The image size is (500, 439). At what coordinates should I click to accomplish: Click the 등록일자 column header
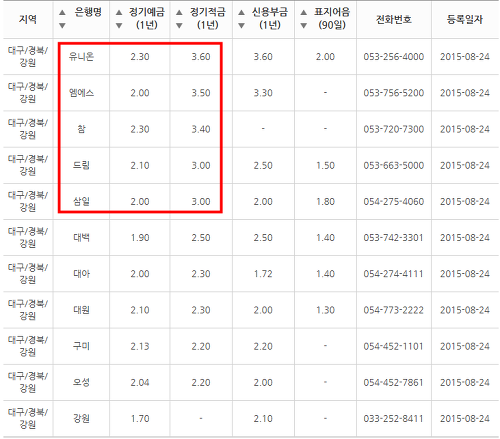point(465,19)
